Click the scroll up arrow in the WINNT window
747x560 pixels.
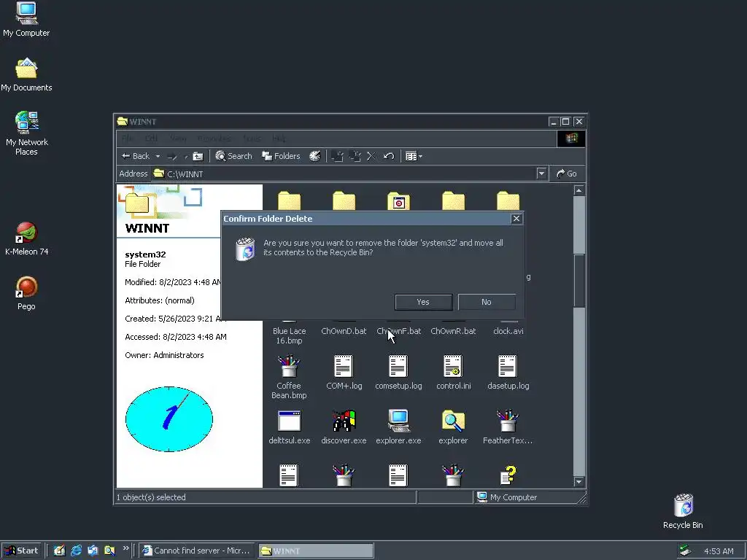click(x=578, y=190)
